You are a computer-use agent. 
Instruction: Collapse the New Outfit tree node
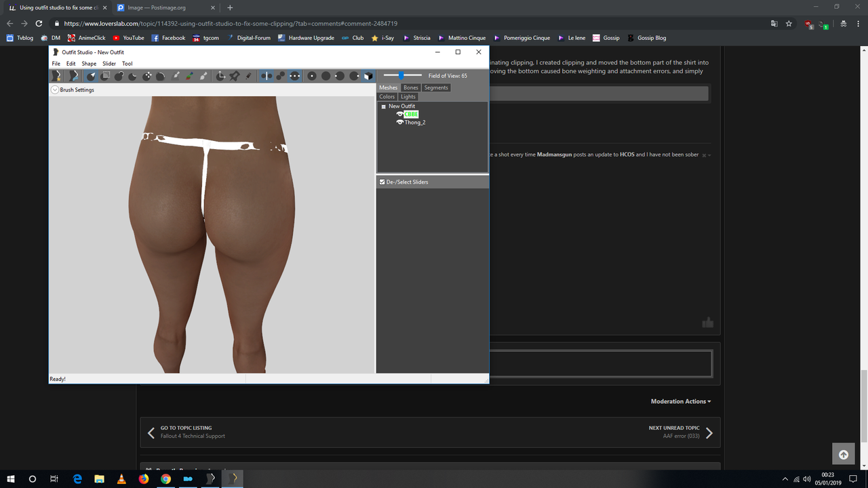[x=384, y=106]
